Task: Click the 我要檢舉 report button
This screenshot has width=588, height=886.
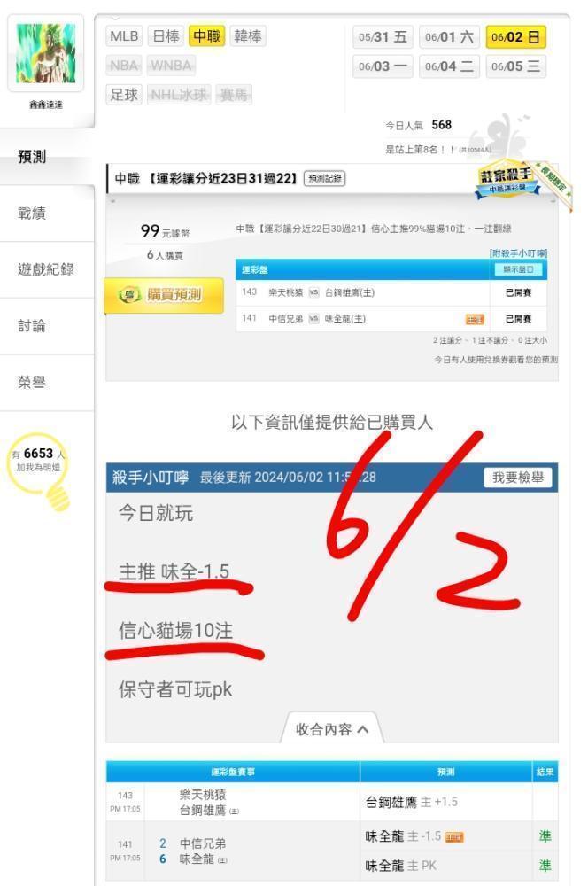Action: pyautogui.click(x=518, y=478)
